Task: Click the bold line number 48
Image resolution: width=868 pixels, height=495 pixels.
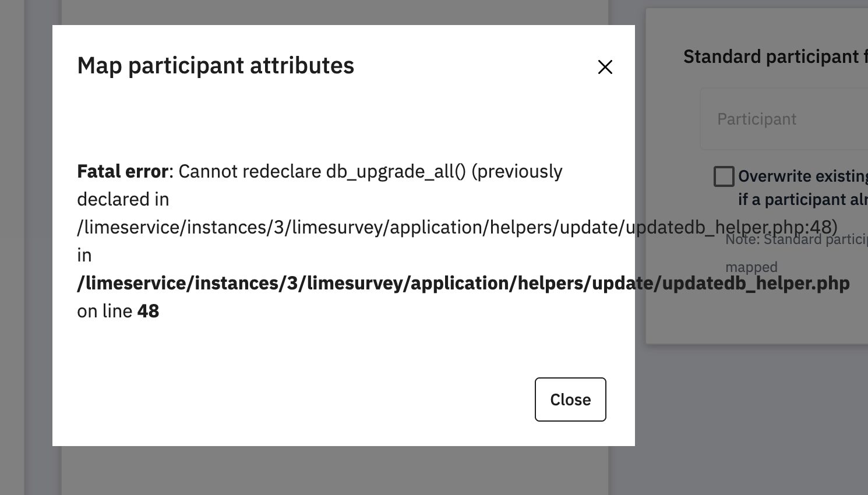Action: (x=148, y=311)
